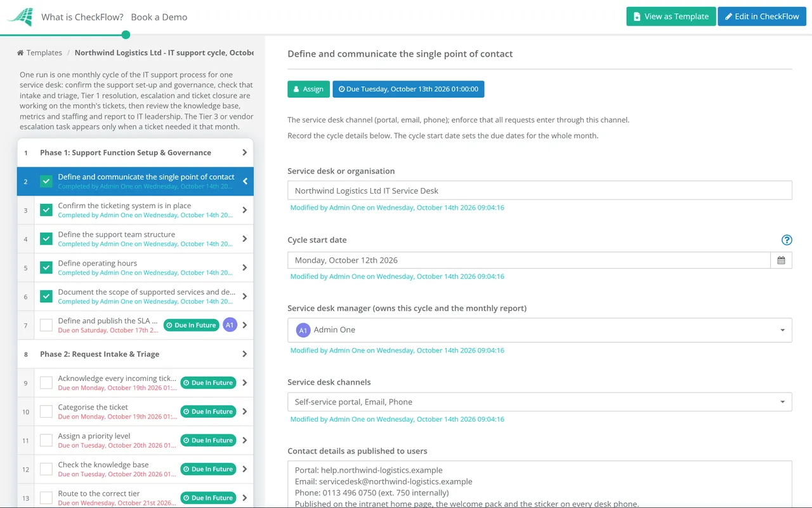Image resolution: width=812 pixels, height=508 pixels.
Task: Click Due In Future badge on Define and publish the SLA
Action: [x=191, y=325]
